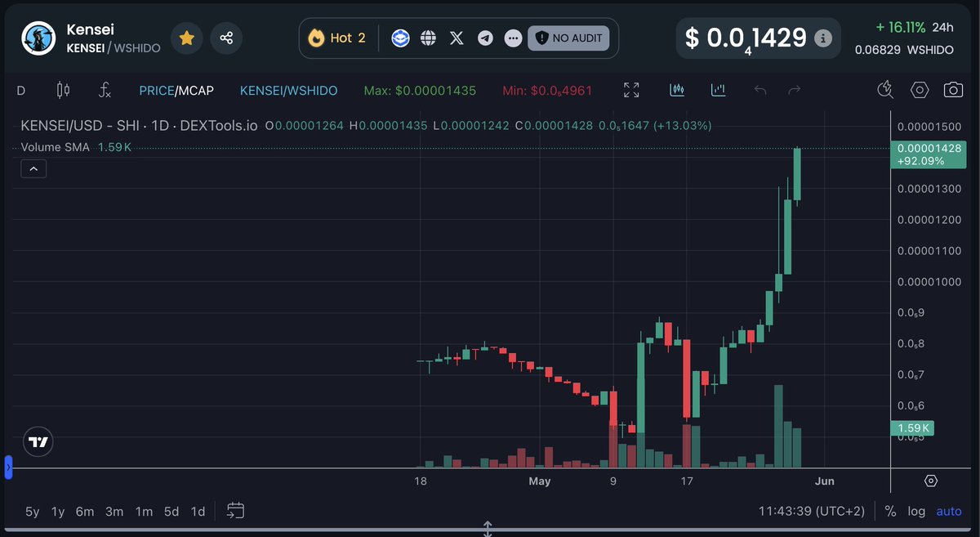Image resolution: width=980 pixels, height=537 pixels.
Task: Open the more options ellipsis menu
Action: [x=513, y=38]
